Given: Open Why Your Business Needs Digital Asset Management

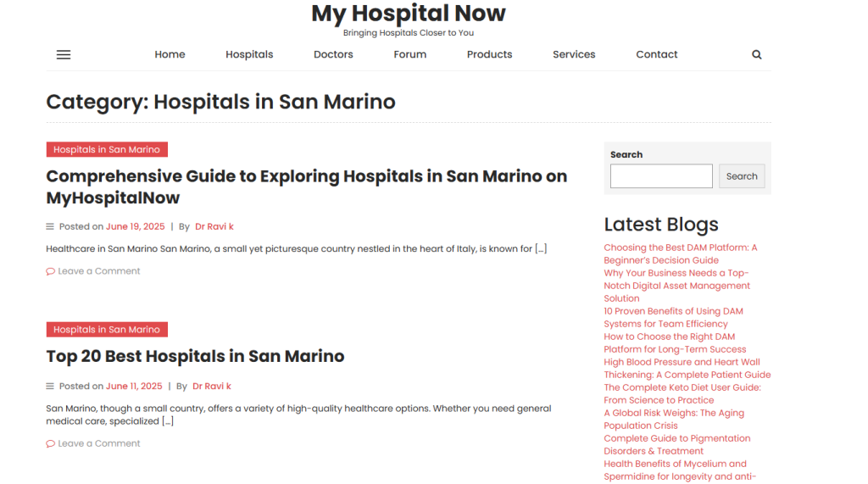Looking at the screenshot, I should pos(676,286).
